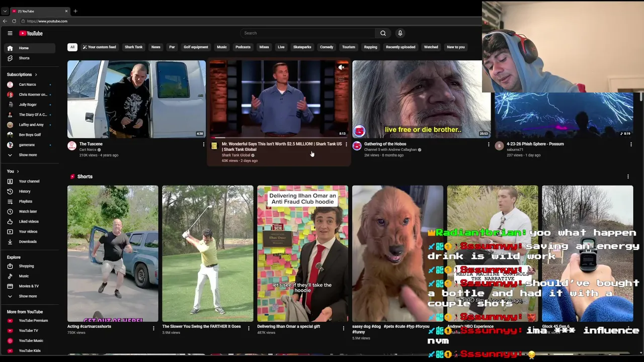This screenshot has height=362, width=644.
Task: Expand the You section arrow
Action: pyautogui.click(x=18, y=171)
